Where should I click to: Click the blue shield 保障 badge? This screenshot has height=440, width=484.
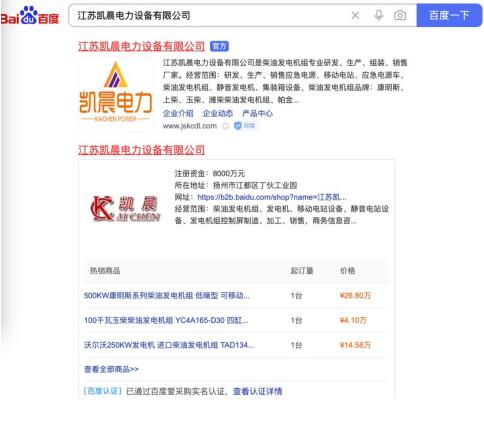coord(245,126)
